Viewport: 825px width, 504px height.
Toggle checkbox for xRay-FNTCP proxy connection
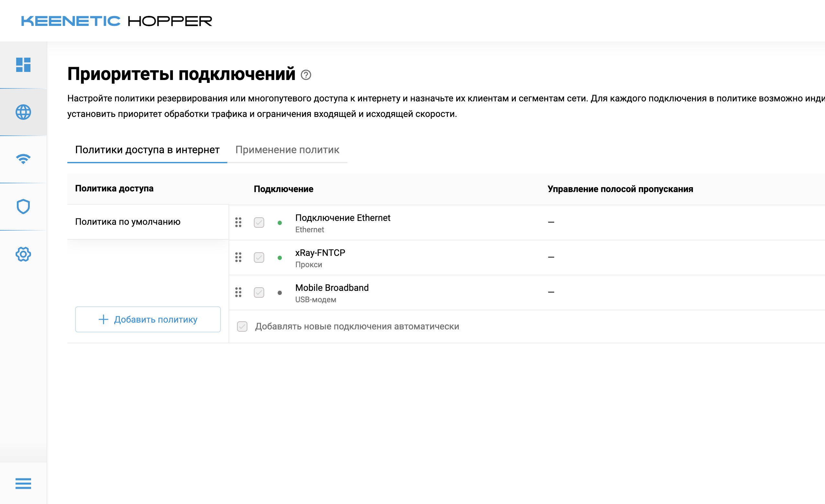pyautogui.click(x=259, y=257)
